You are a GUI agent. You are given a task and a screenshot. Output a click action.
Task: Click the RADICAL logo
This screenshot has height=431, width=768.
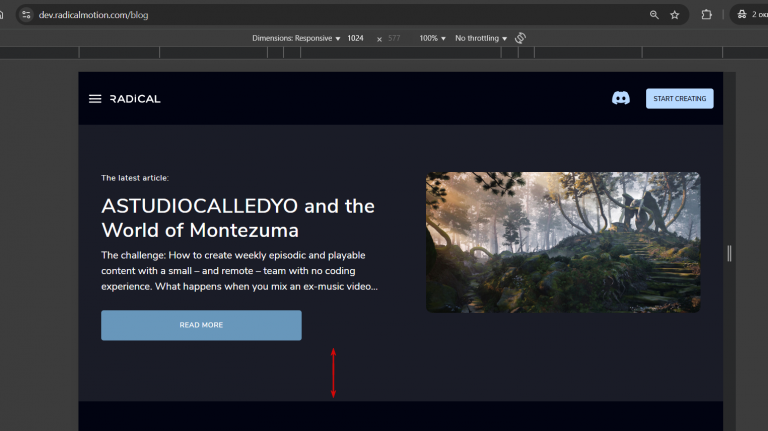coord(135,99)
